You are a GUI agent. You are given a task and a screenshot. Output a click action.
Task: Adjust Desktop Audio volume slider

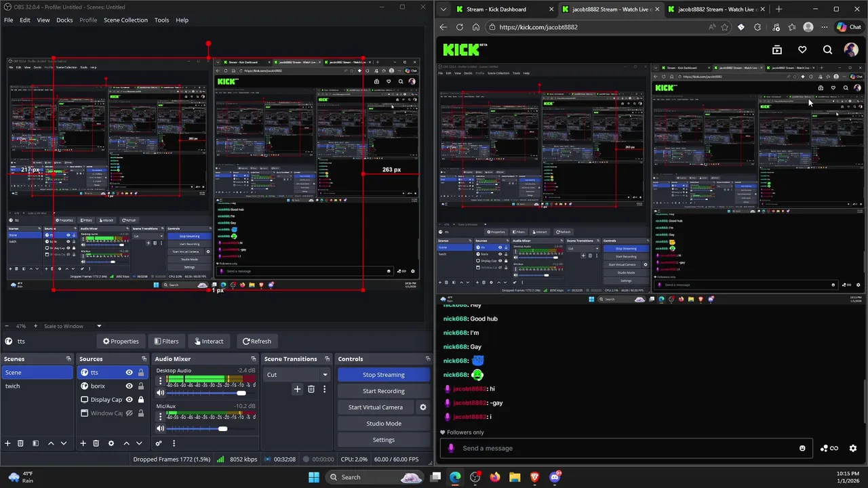point(207,393)
